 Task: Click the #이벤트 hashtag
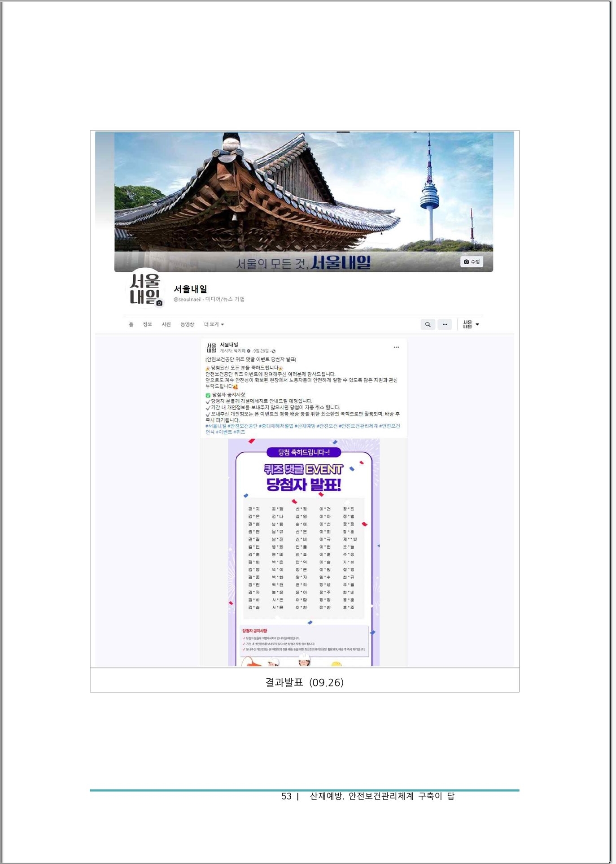pos(224,432)
